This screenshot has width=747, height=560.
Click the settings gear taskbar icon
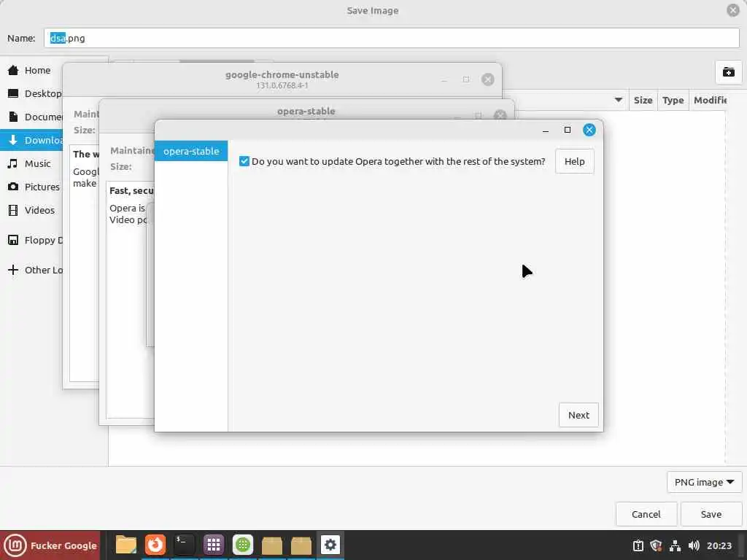330,545
